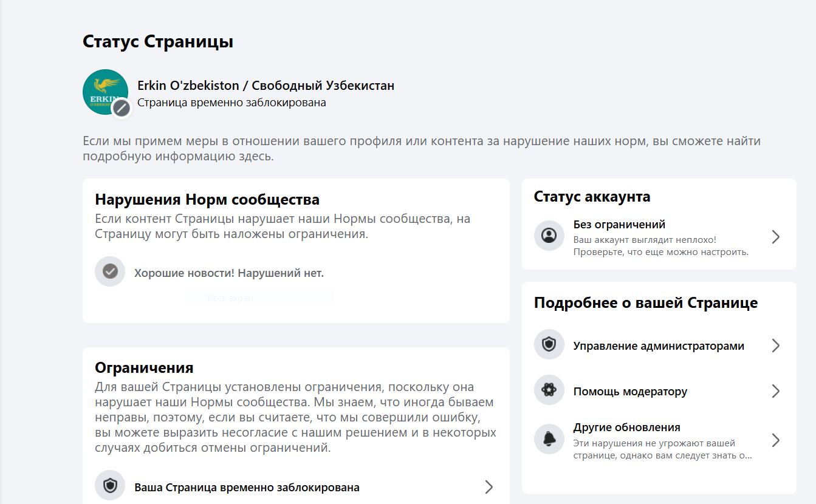Open the 'Без ограничений' chevron arrow
Screen dimensions: 816x504
(x=775, y=237)
